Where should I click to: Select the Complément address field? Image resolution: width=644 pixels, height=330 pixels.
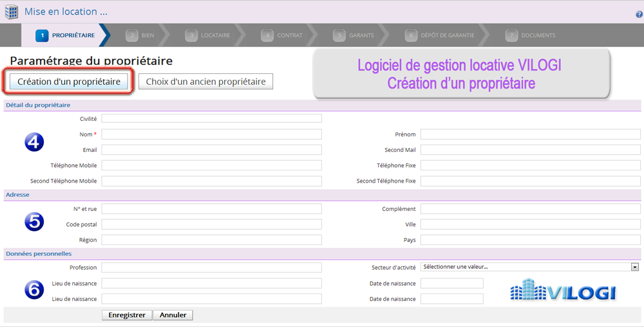[x=530, y=209]
